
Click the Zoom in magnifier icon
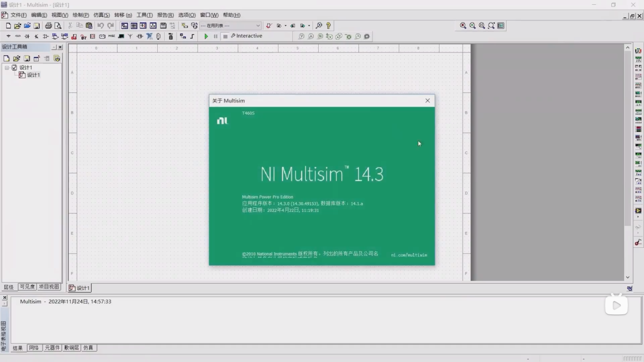(x=463, y=26)
